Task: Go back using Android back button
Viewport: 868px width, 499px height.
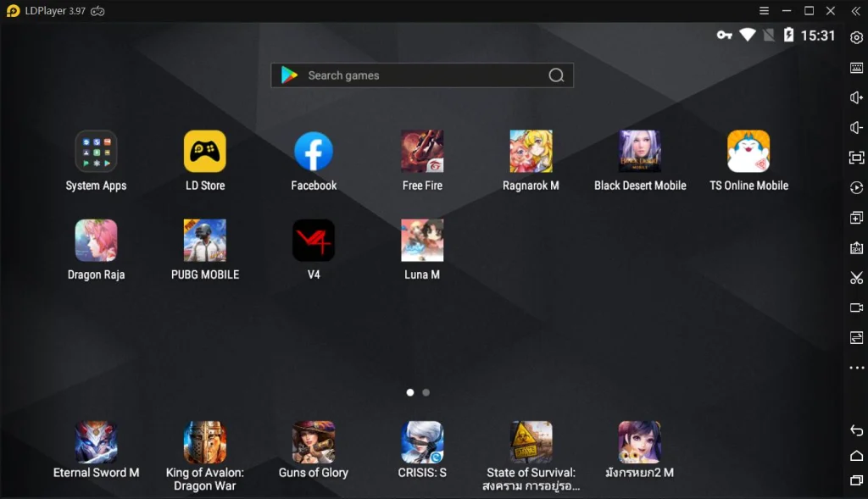Action: [856, 430]
